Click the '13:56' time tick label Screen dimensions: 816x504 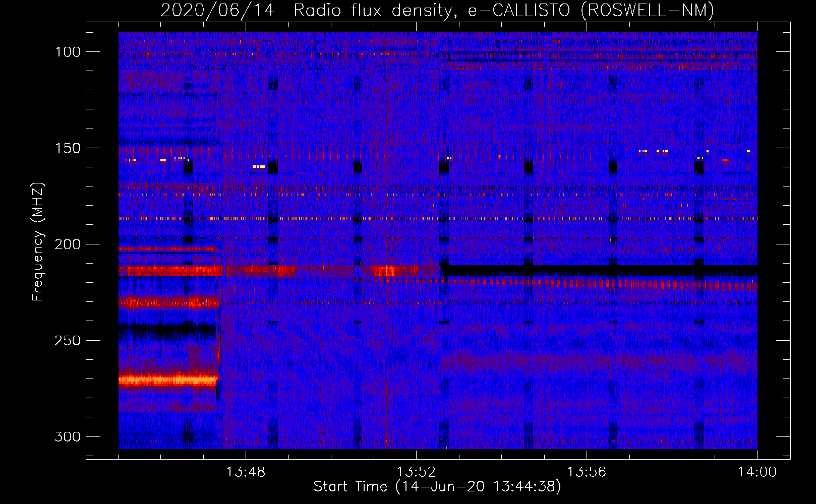tap(587, 472)
